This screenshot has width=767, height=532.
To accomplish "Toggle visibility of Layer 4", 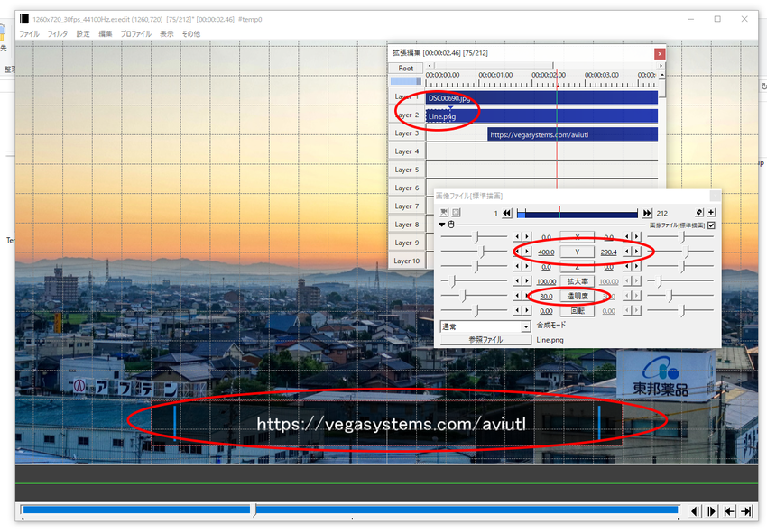I will [406, 151].
